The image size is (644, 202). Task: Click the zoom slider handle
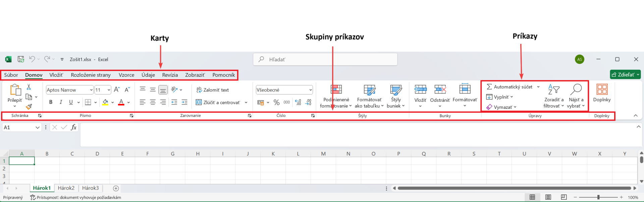tap(598, 197)
